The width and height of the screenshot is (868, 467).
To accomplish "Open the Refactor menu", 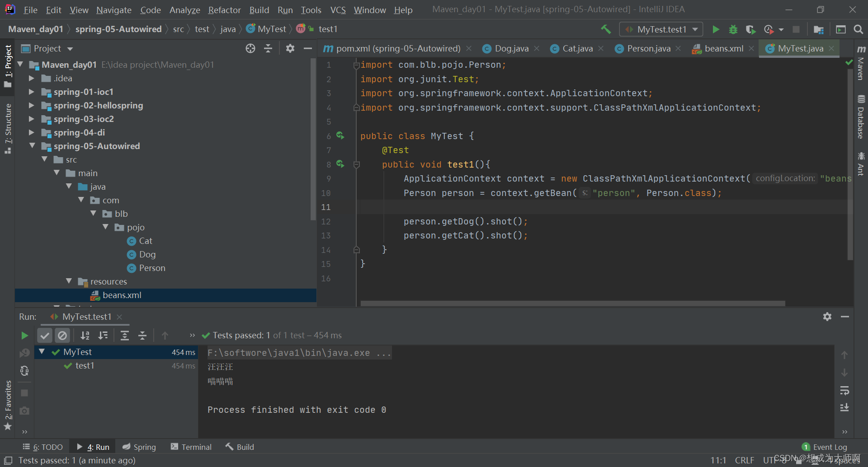I will 224,10.
